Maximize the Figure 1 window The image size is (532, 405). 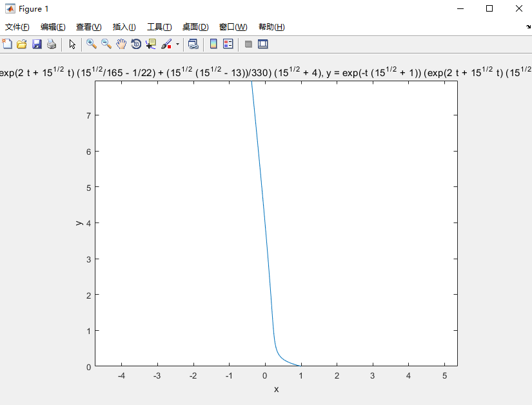pyautogui.click(x=489, y=8)
